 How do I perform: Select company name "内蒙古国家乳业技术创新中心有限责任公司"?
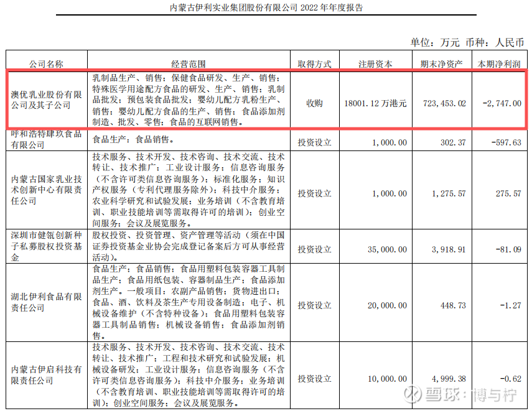tap(46, 190)
